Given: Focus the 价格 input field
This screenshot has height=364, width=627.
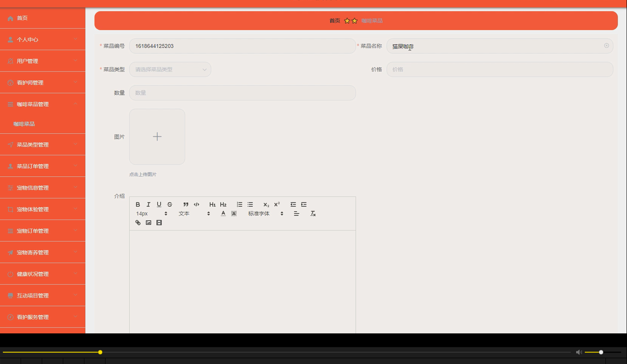Looking at the screenshot, I should tap(500, 69).
